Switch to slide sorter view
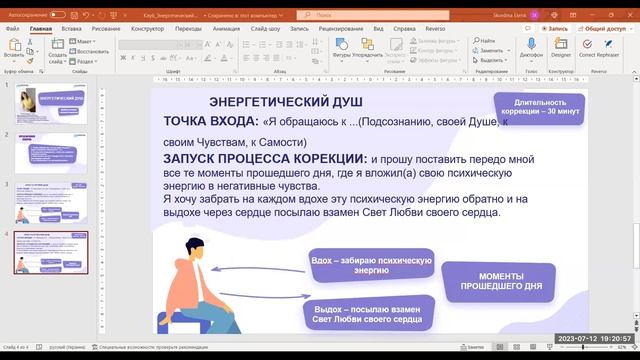This screenshot has height=360, width=640. [x=516, y=347]
